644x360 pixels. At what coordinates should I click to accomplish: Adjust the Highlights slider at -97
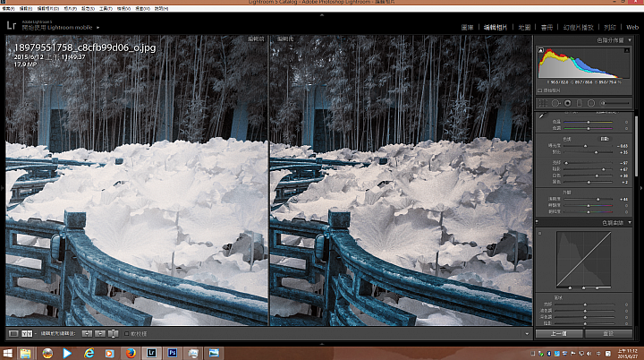click(x=589, y=163)
